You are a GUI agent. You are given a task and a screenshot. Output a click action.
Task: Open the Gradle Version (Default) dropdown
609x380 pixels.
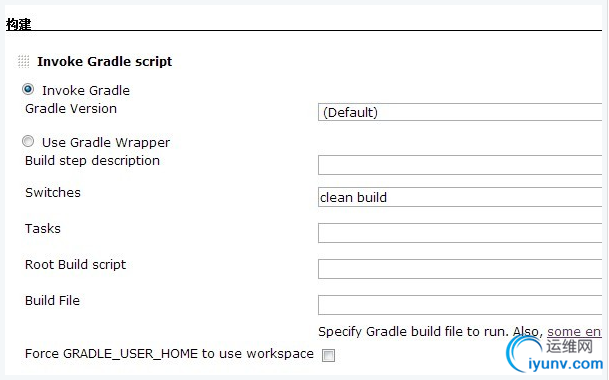pos(460,112)
